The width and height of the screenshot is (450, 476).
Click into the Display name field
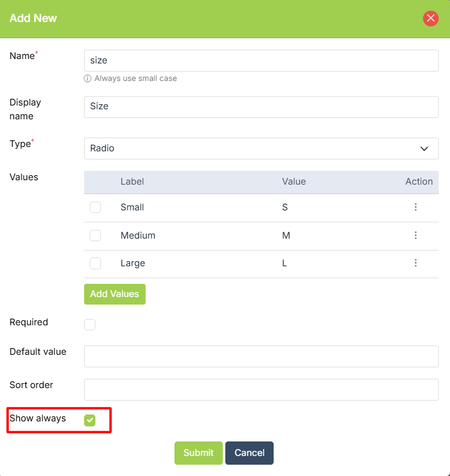(260, 107)
